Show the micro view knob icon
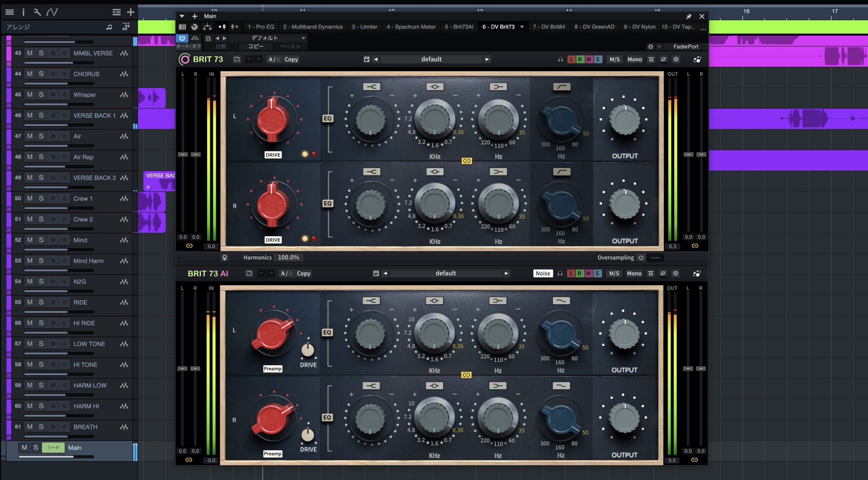 [195, 27]
